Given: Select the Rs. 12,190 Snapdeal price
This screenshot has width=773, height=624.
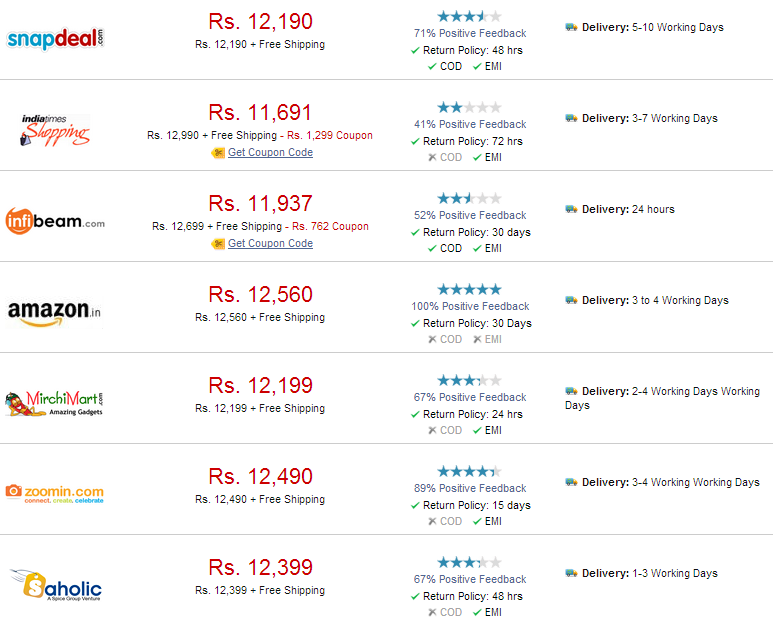Looking at the screenshot, I should click(260, 22).
